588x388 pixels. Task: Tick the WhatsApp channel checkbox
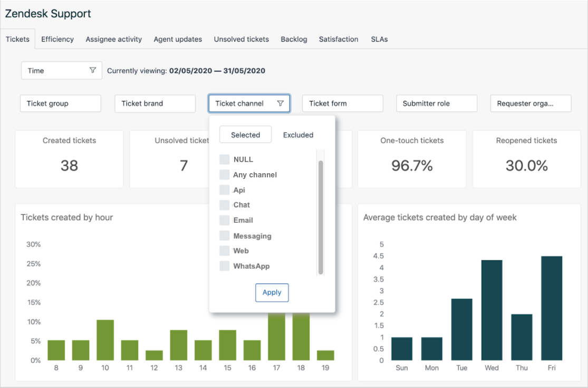[225, 266]
